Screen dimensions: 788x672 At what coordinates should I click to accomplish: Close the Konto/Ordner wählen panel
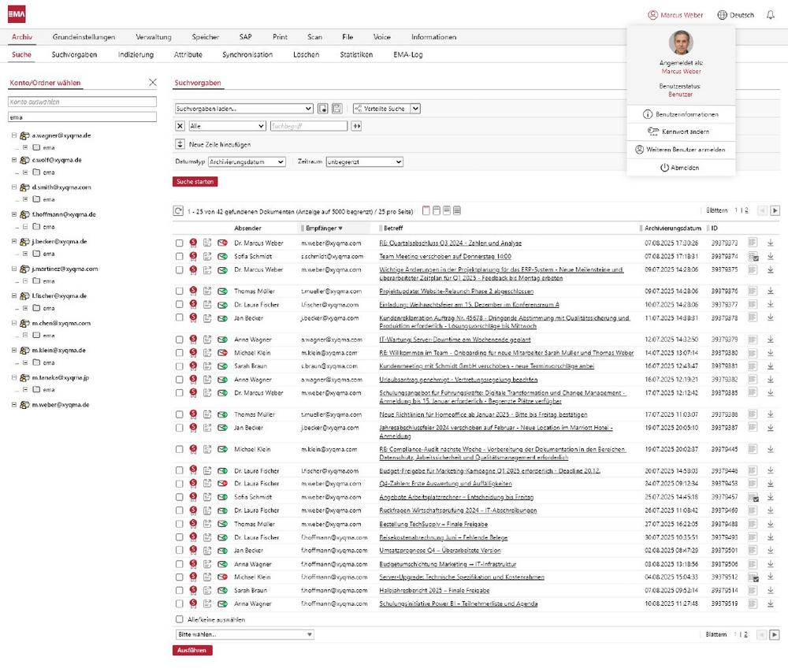point(153,82)
